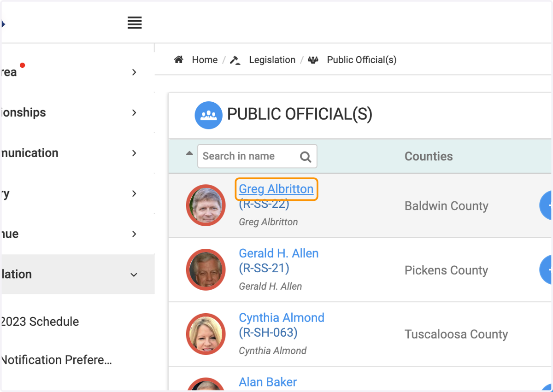
Task: Click the PUBLIC OFFICIAL(S) heading text
Action: pos(300,114)
